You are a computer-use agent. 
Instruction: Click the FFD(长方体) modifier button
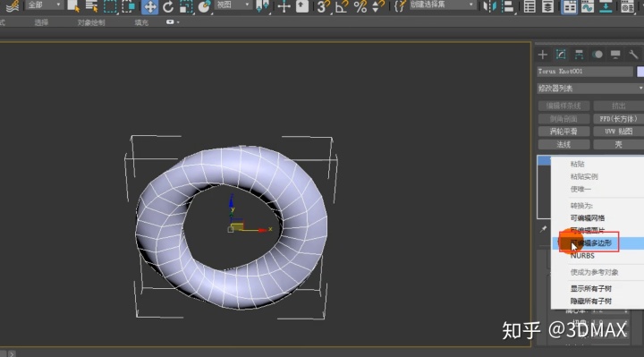619,119
